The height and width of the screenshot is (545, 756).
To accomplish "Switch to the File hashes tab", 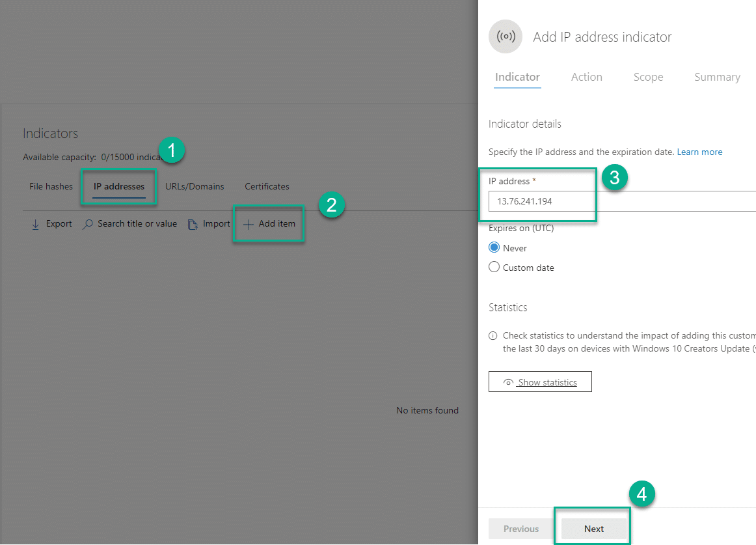I will (51, 186).
